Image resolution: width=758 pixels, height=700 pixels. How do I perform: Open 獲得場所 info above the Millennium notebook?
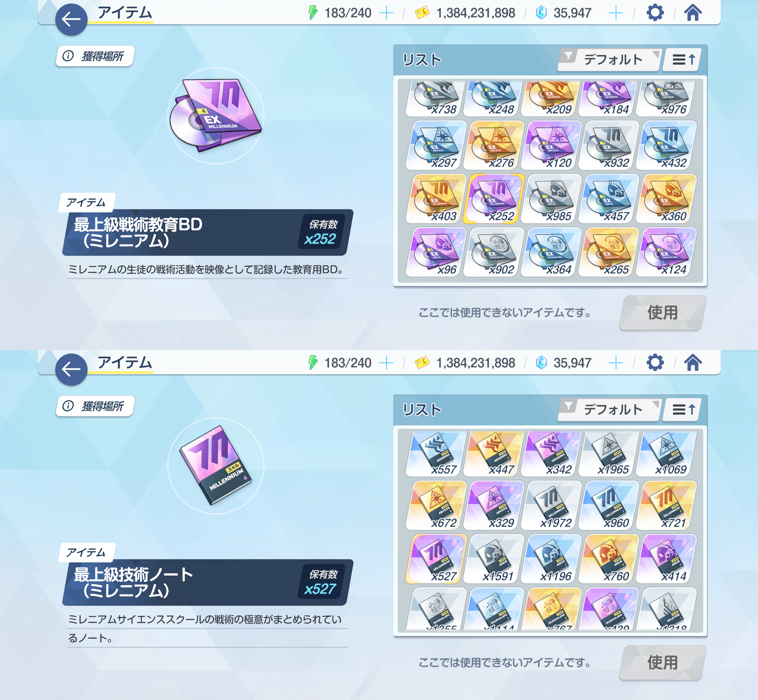pyautogui.click(x=95, y=406)
